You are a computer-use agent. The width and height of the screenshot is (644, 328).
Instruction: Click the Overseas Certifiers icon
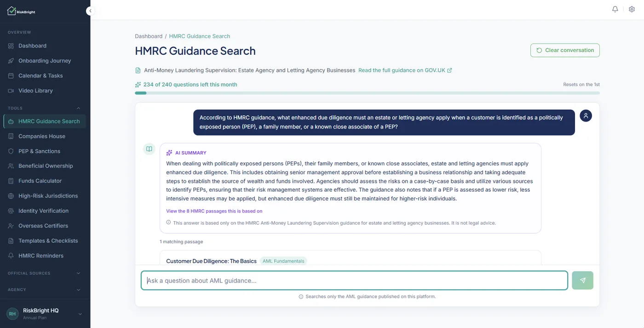click(11, 226)
